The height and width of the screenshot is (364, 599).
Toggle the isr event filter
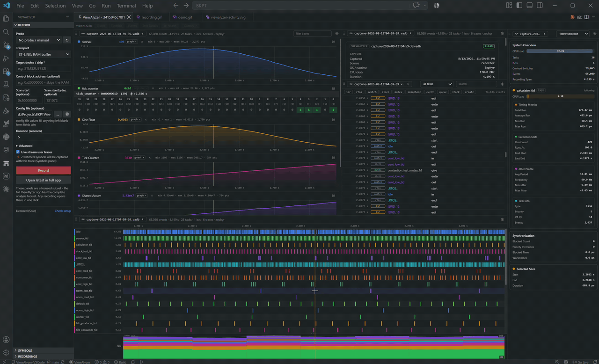point(348,92)
